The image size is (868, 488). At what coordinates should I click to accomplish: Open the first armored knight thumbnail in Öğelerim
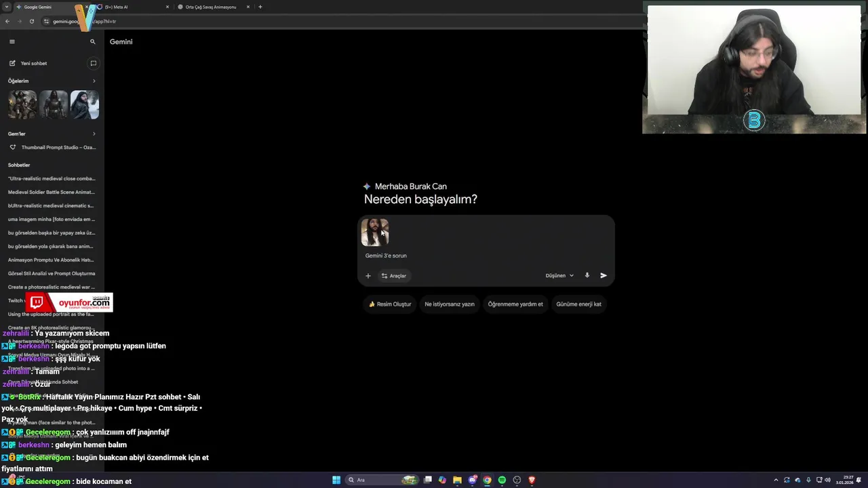point(22,104)
